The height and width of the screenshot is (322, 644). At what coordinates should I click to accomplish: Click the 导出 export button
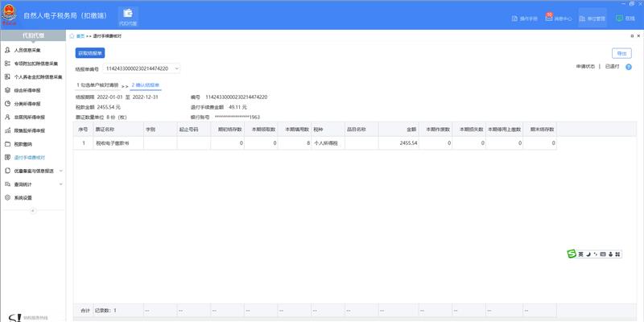(x=621, y=53)
